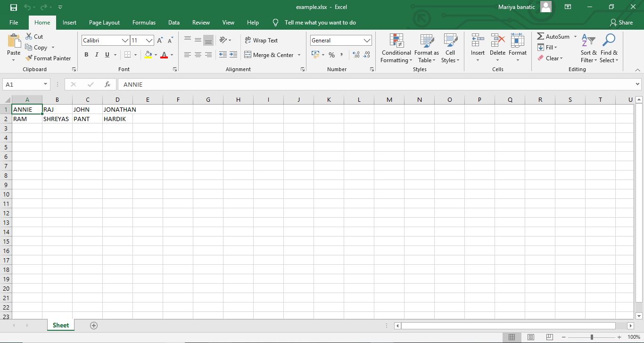Open the Fill dropdown in Editing
This screenshot has width=644, height=343.
547,47
